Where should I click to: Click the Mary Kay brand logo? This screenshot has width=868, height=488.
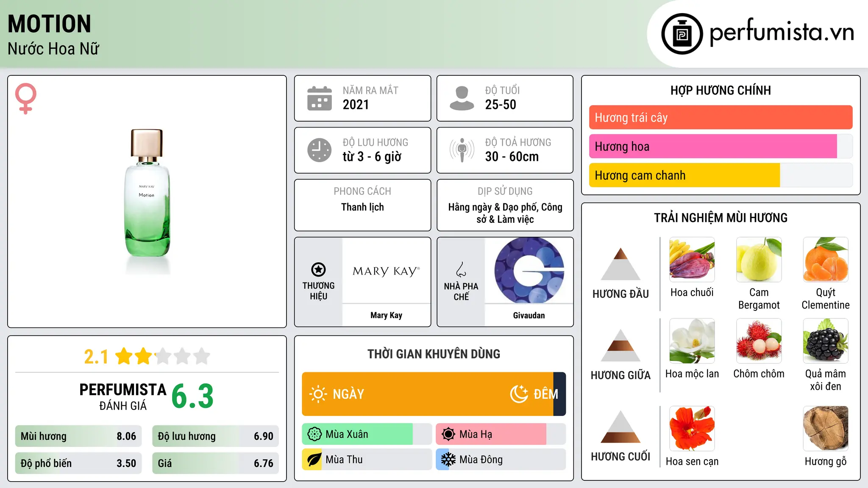(x=386, y=271)
